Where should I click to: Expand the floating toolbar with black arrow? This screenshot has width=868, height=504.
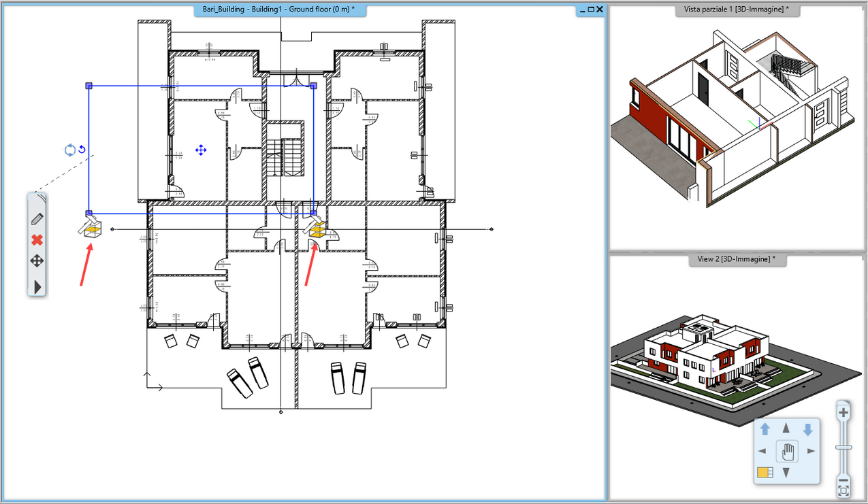pos(37,287)
